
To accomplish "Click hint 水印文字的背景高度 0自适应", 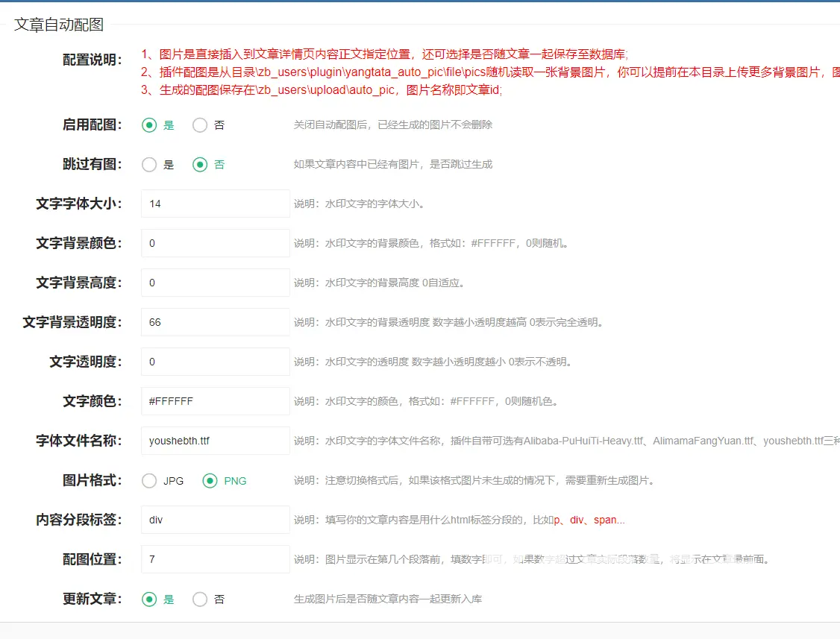I will (379, 283).
